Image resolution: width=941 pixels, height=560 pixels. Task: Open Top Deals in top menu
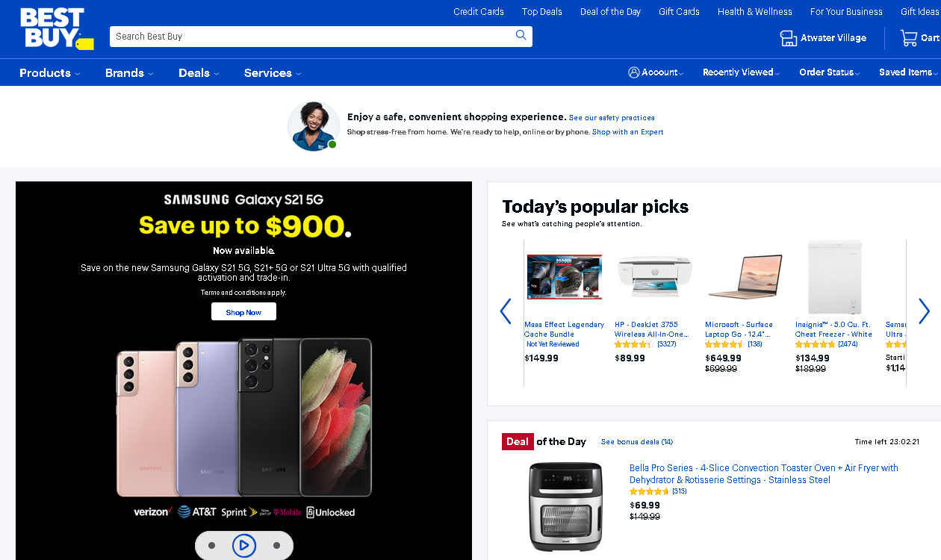pyautogui.click(x=542, y=11)
